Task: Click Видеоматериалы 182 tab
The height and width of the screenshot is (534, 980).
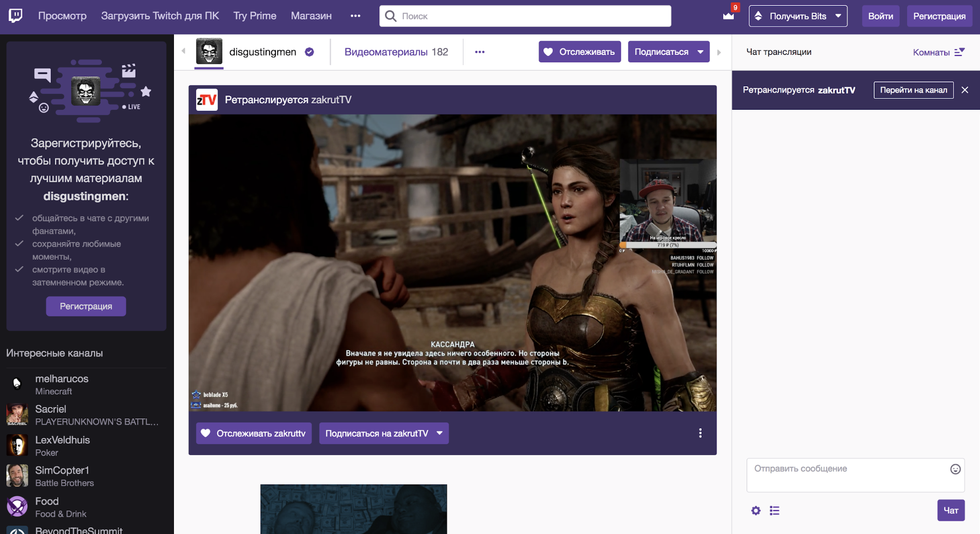Action: (x=396, y=50)
